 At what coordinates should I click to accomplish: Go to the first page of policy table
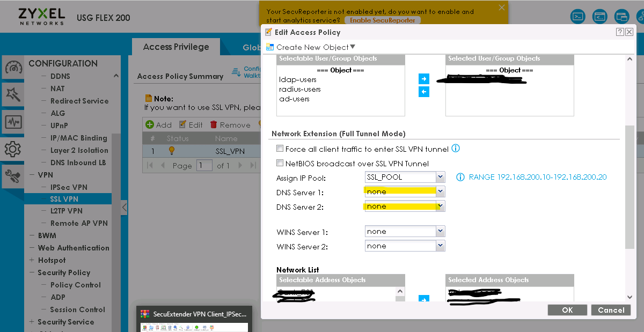pos(151,166)
